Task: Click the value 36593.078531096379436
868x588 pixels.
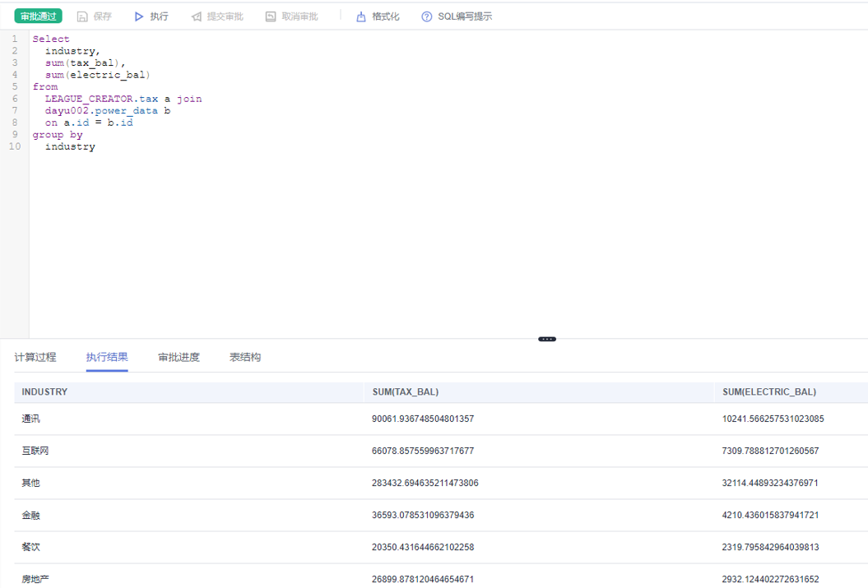Action: coord(423,515)
